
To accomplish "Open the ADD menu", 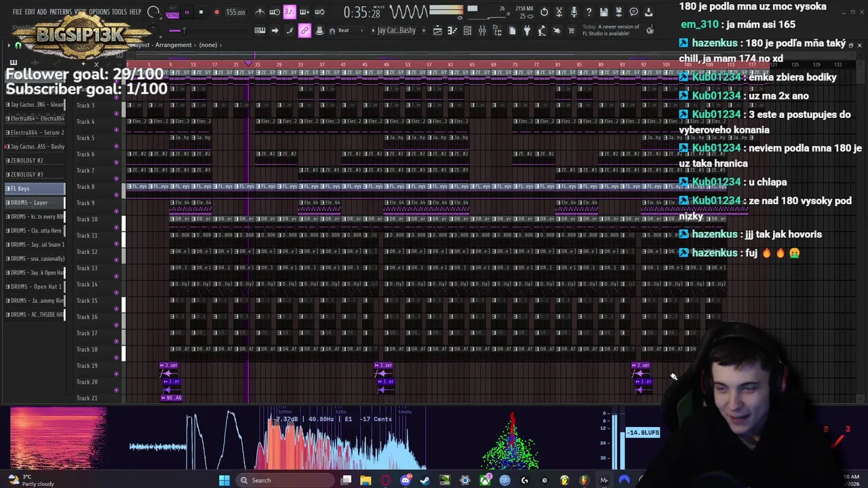I will (42, 12).
